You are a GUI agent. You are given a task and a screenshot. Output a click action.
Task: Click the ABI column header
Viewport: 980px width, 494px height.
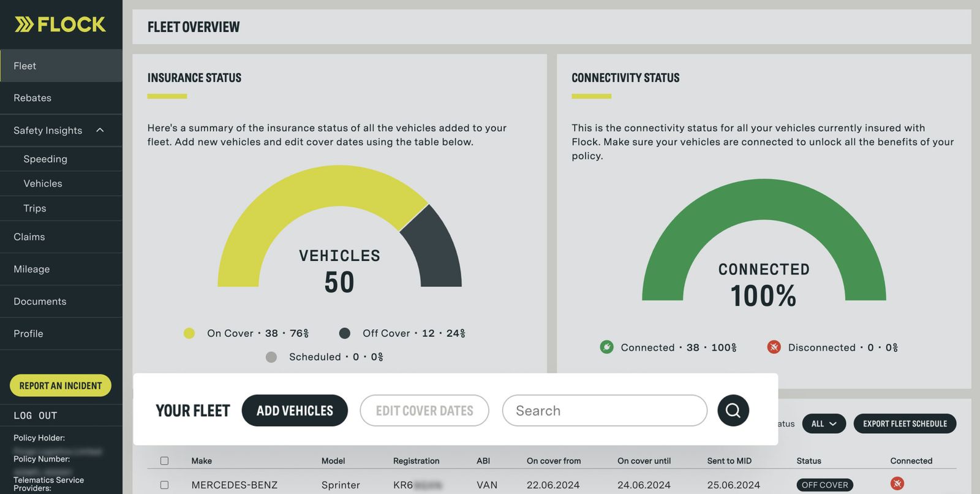tap(483, 461)
